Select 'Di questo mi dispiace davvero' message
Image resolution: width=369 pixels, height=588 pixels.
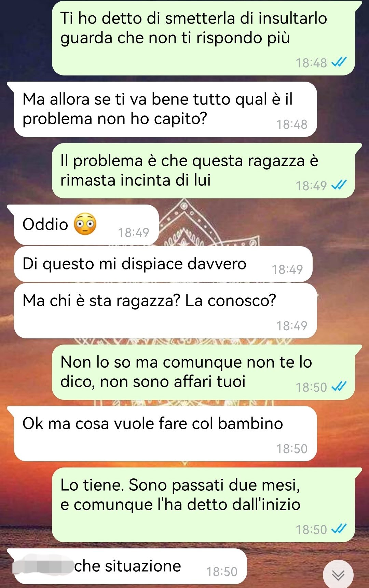click(163, 264)
